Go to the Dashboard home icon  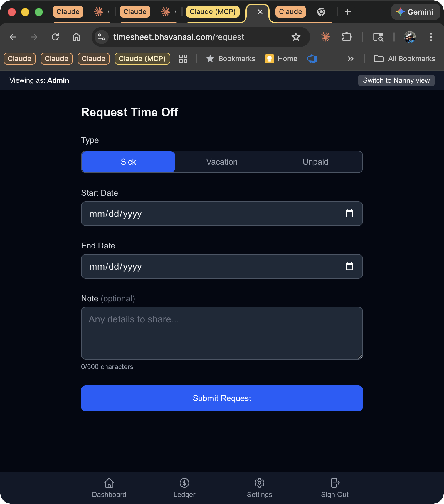point(109,483)
